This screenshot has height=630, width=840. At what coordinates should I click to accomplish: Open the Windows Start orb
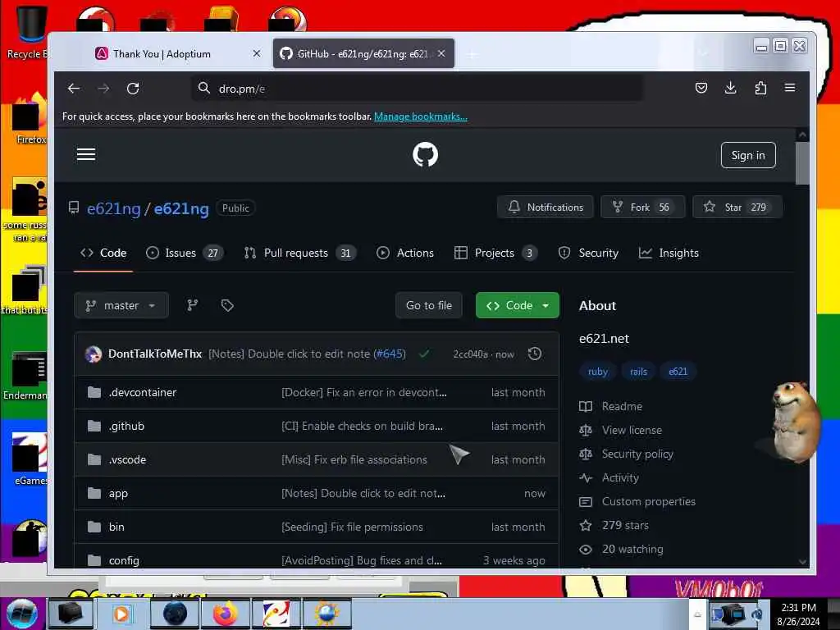pos(22,614)
